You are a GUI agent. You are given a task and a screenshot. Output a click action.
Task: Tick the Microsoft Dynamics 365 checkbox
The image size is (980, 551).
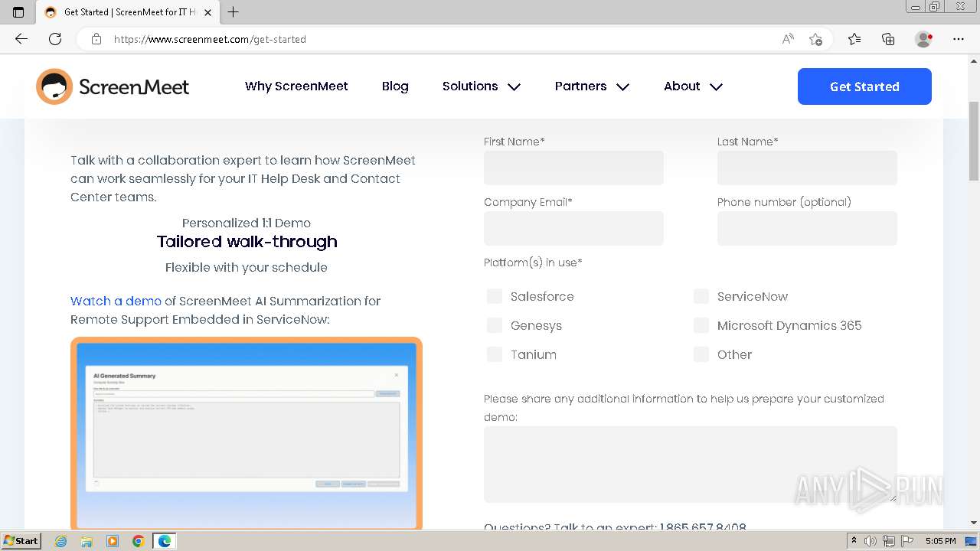[701, 325]
